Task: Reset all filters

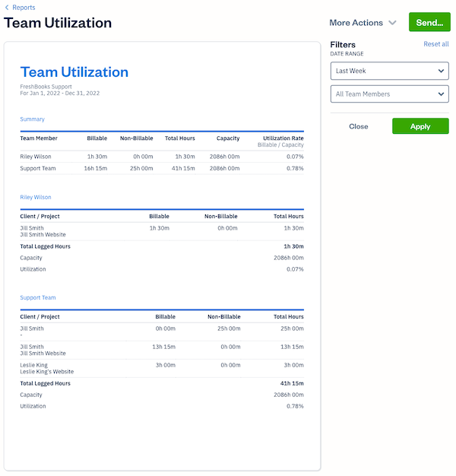Action: [435, 44]
